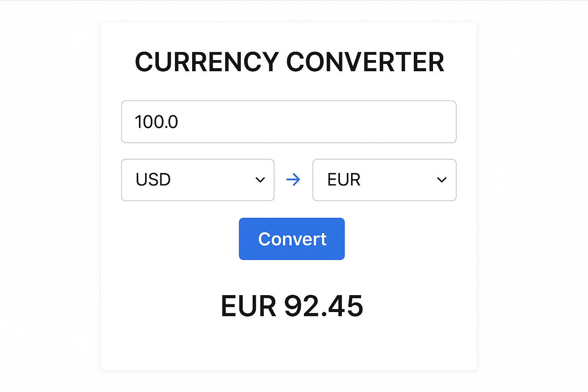Click the chevron icon in the USD selector
588x392 pixels.
[x=260, y=180]
